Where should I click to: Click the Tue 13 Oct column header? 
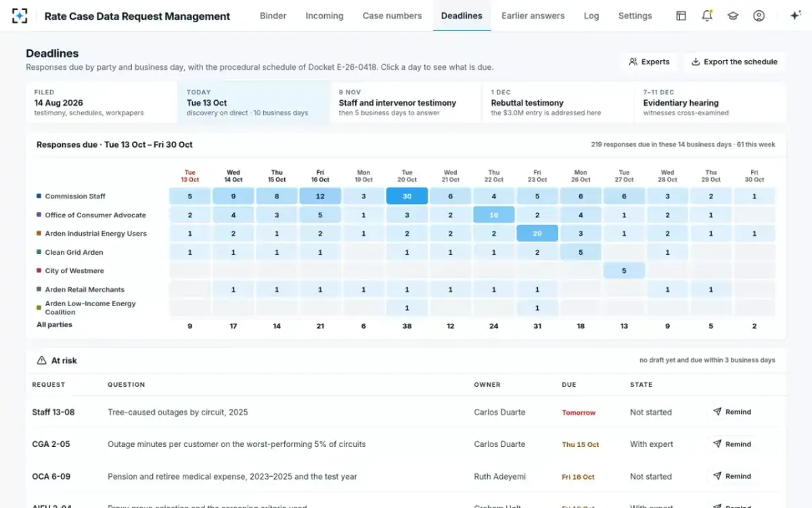coord(189,176)
